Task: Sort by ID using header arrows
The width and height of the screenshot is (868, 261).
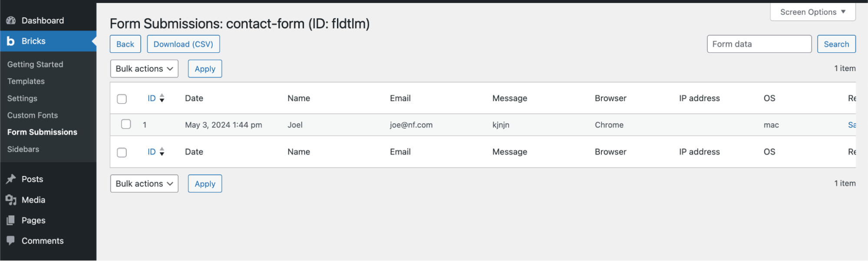Action: pyautogui.click(x=162, y=98)
